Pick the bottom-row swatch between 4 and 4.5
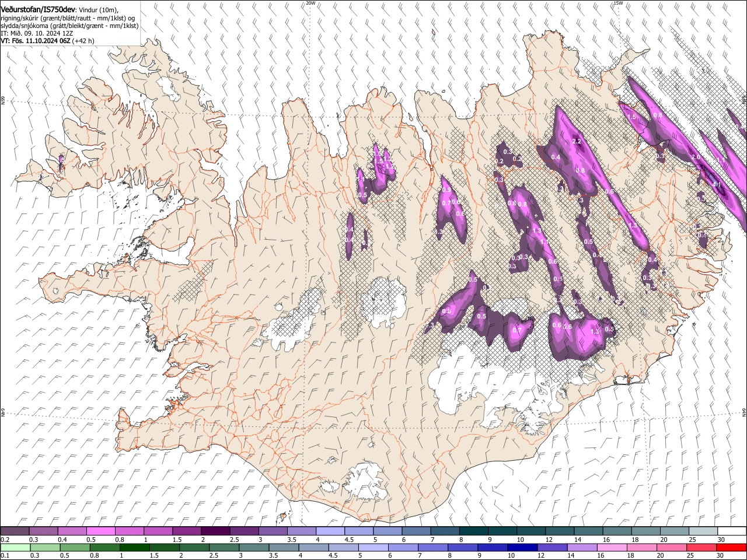747x560 pixels. pos(313,547)
